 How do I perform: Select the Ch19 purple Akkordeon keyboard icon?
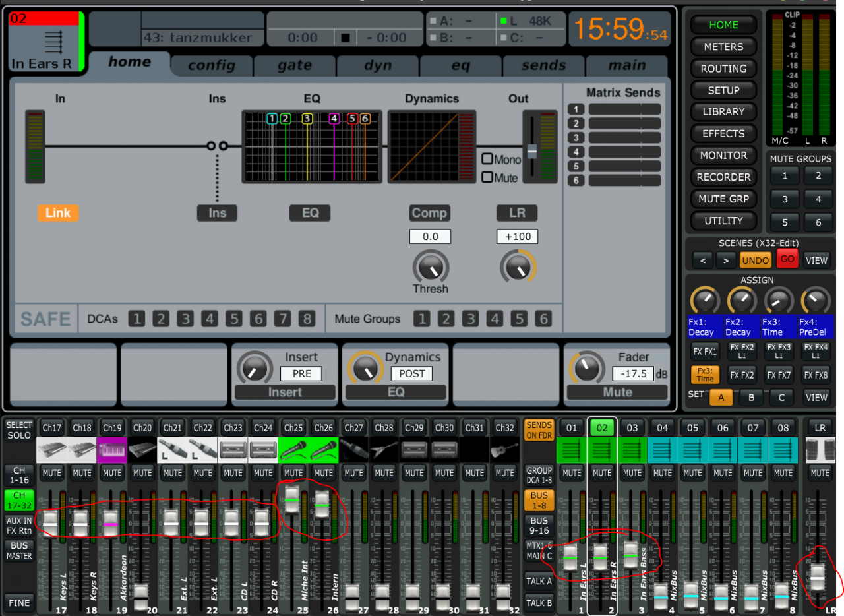(112, 450)
